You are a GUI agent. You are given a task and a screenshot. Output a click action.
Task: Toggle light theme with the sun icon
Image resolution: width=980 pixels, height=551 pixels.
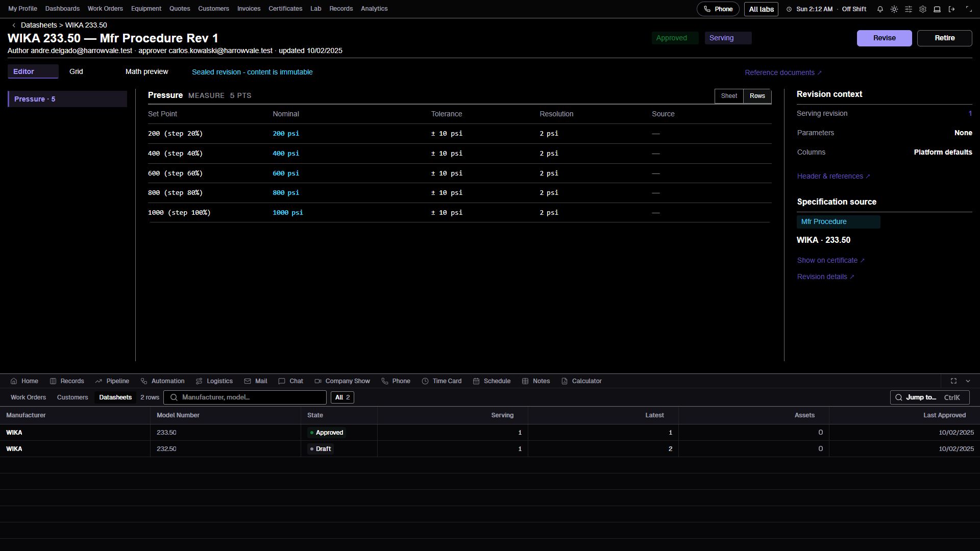click(x=894, y=9)
